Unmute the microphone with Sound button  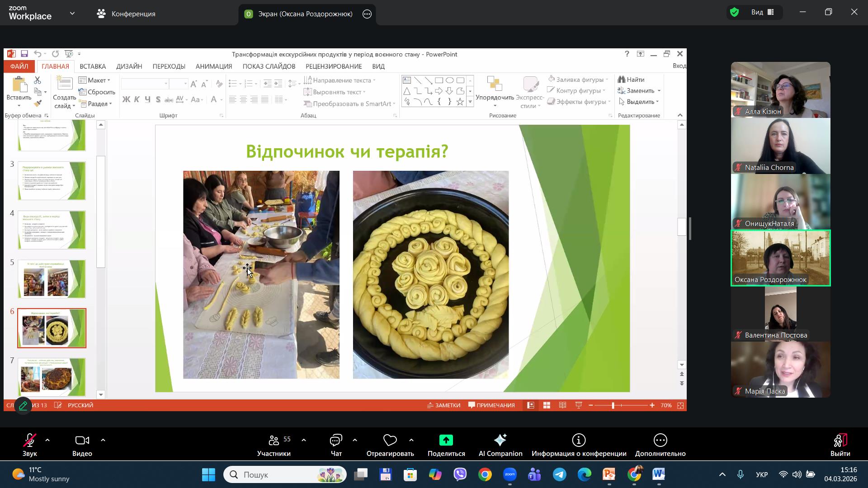[x=30, y=441]
